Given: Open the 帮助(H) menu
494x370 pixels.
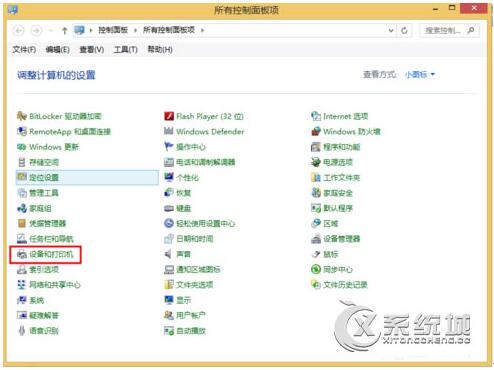Looking at the screenshot, I should (x=160, y=50).
